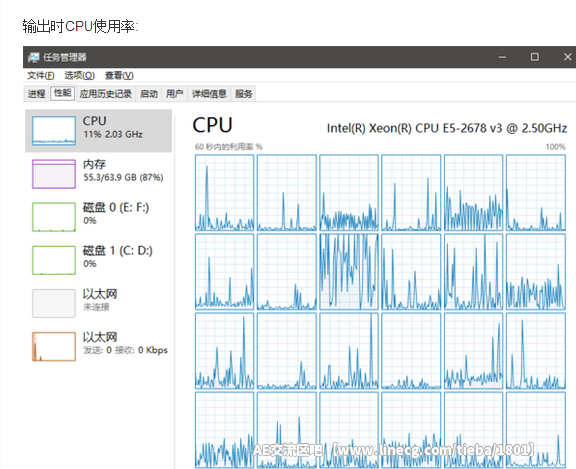Viewport: 576px width, 469px height.
Task: Click the top-right logical processor graph
Action: 536,193
